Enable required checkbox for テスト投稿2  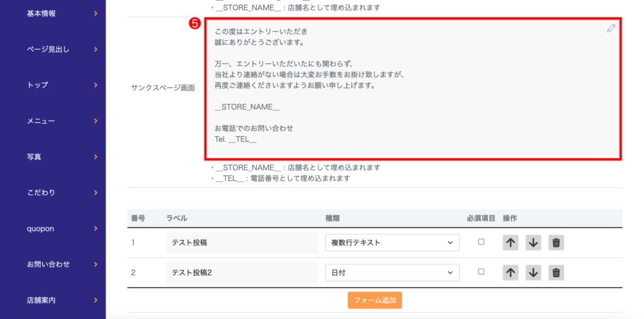(481, 272)
